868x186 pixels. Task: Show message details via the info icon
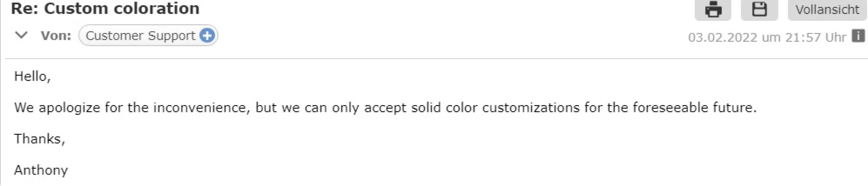(858, 36)
